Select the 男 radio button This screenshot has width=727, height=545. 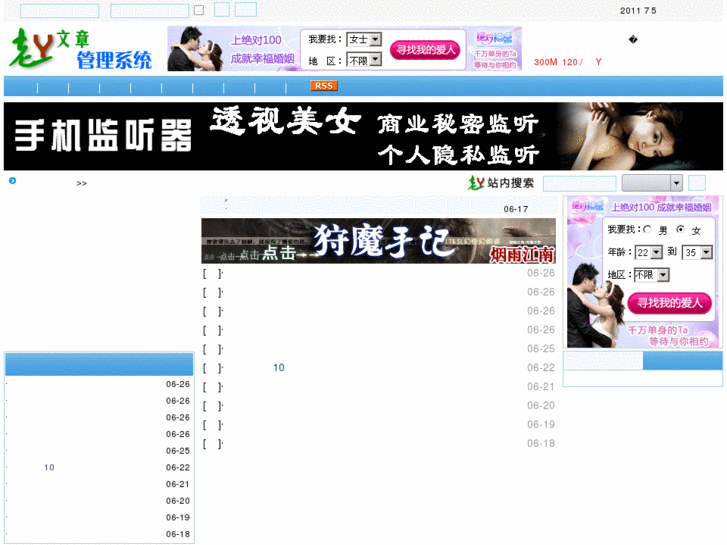pyautogui.click(x=647, y=229)
